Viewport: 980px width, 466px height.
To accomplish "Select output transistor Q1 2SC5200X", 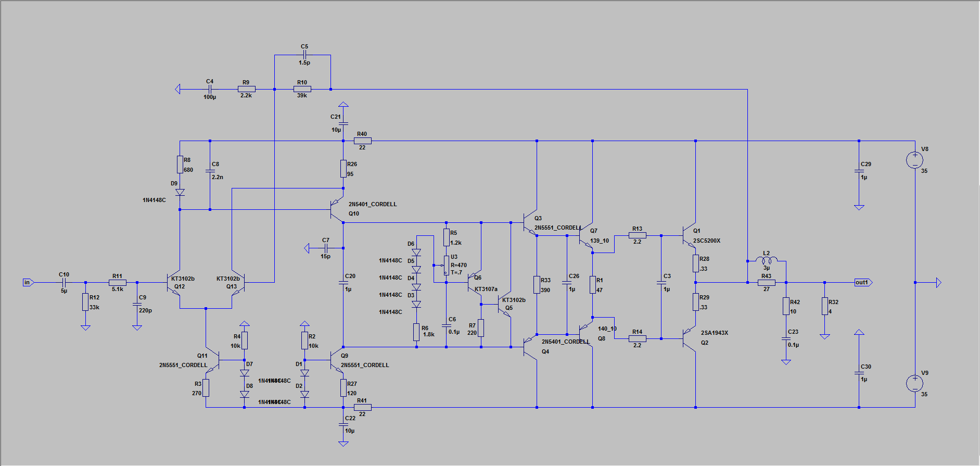I will [689, 236].
